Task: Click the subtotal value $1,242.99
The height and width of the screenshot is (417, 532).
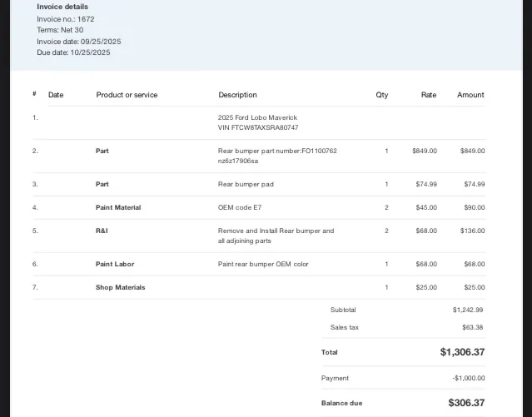Action: pos(468,310)
